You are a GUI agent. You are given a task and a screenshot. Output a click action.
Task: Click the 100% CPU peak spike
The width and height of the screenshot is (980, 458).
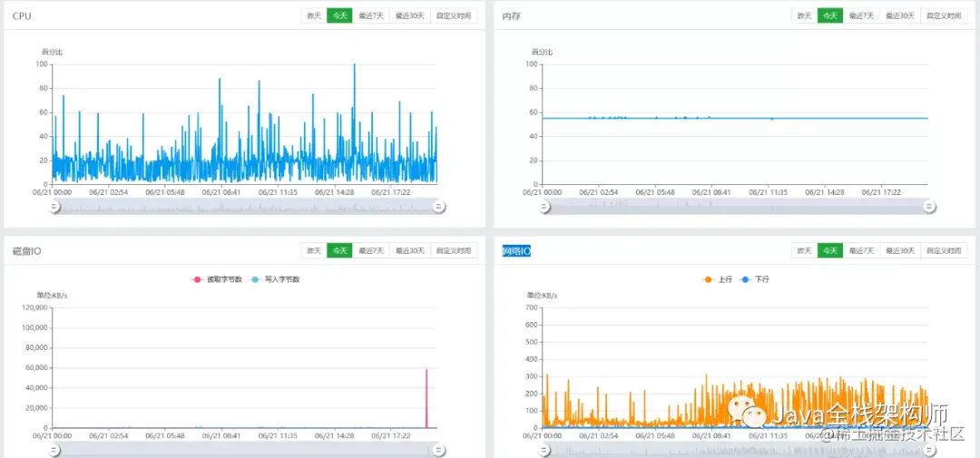(355, 93)
